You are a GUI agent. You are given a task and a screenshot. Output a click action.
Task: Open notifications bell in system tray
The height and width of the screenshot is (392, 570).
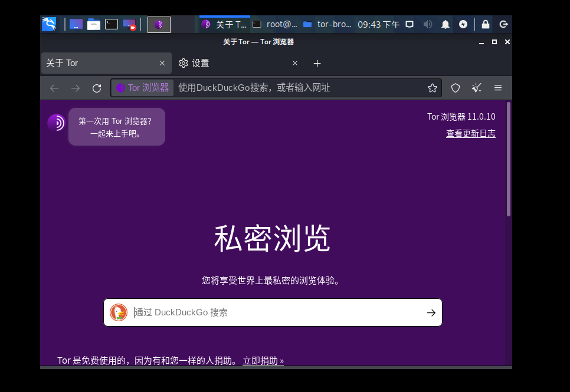coord(445,24)
